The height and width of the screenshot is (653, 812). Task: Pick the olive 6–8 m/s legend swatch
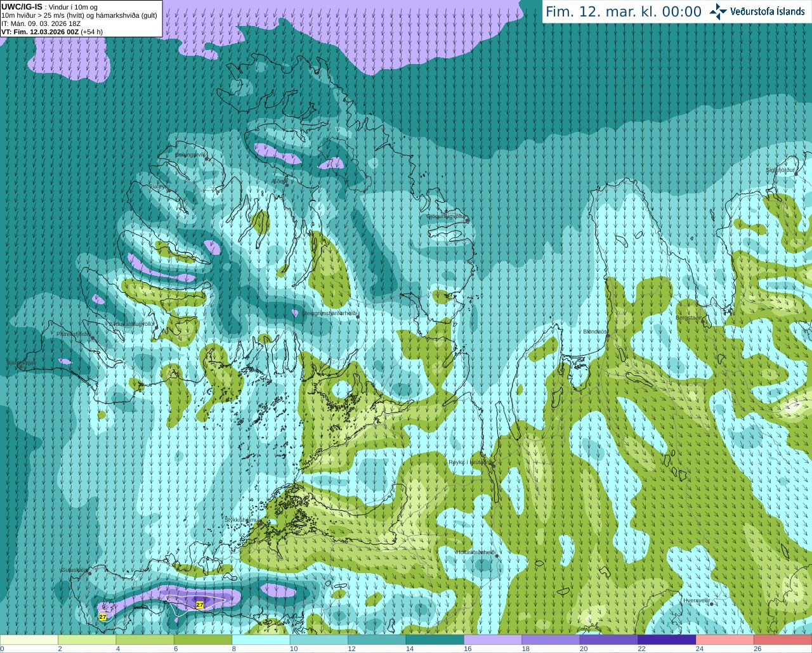pos(203,640)
